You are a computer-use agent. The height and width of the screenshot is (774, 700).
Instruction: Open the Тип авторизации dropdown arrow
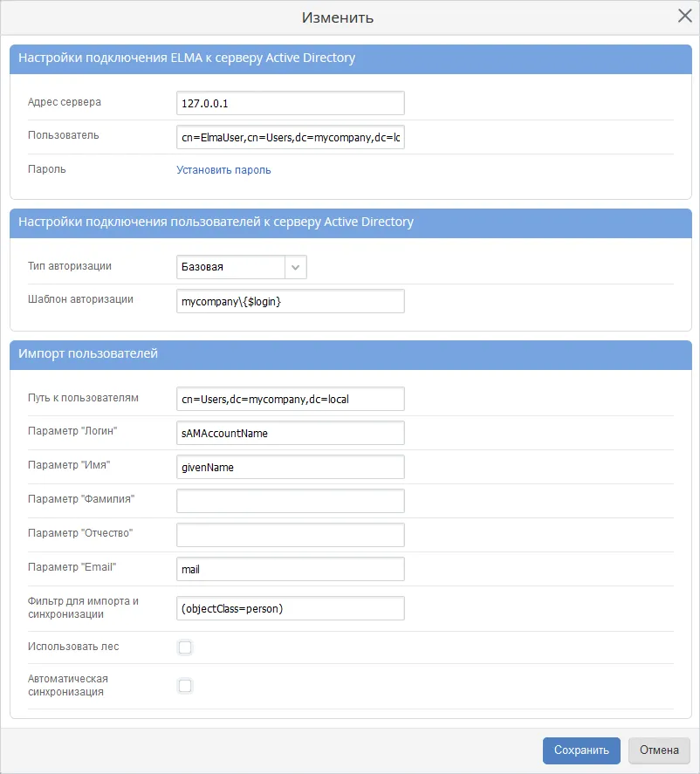[x=296, y=267]
